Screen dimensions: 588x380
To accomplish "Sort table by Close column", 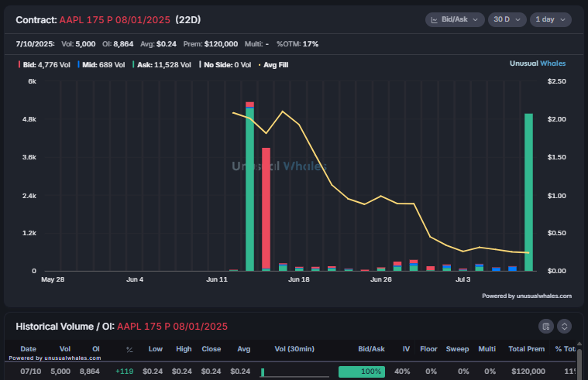I will (211, 349).
